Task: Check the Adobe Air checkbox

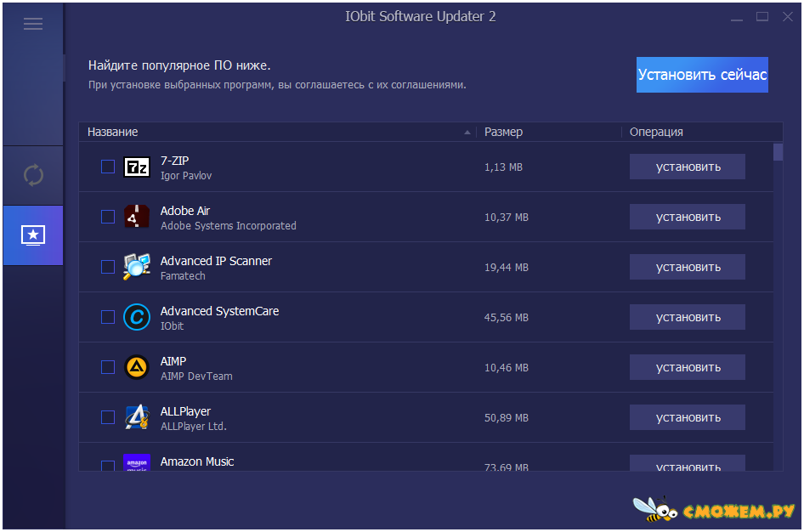Action: pos(108,217)
